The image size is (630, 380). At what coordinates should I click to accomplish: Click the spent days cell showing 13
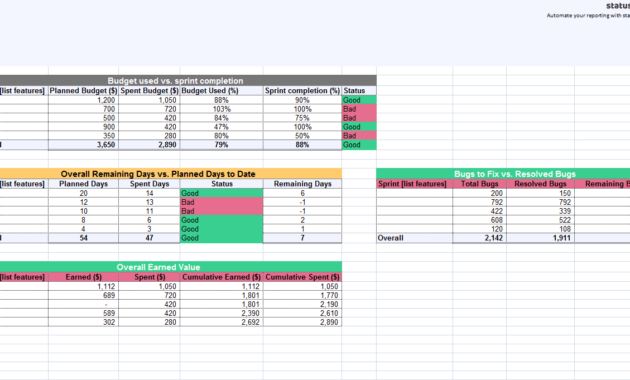click(x=149, y=202)
